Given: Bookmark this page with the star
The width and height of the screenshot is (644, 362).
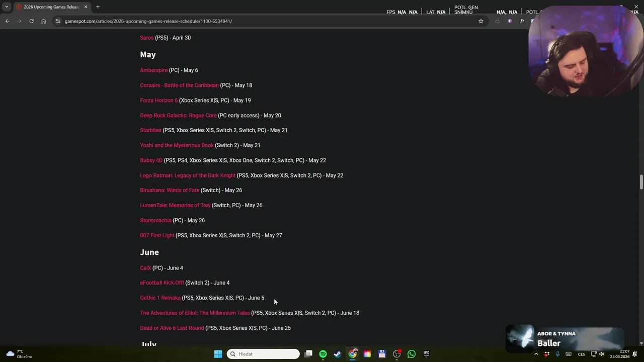Looking at the screenshot, I should tap(481, 21).
